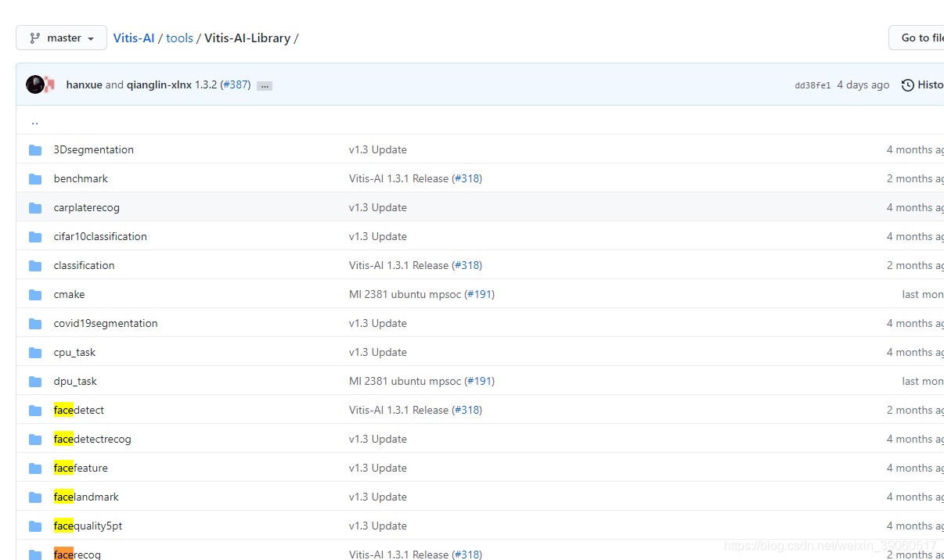This screenshot has width=944, height=560.
Task: Click the cifar10classification folder icon
Action: (35, 236)
